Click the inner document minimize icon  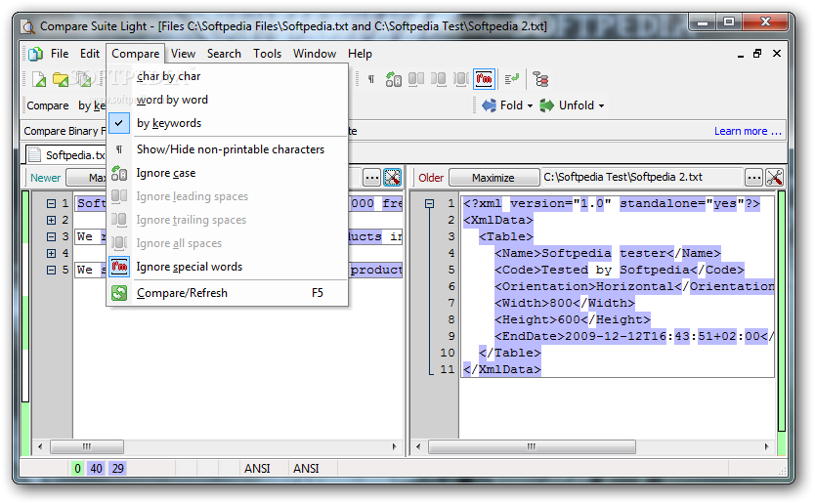coord(740,54)
